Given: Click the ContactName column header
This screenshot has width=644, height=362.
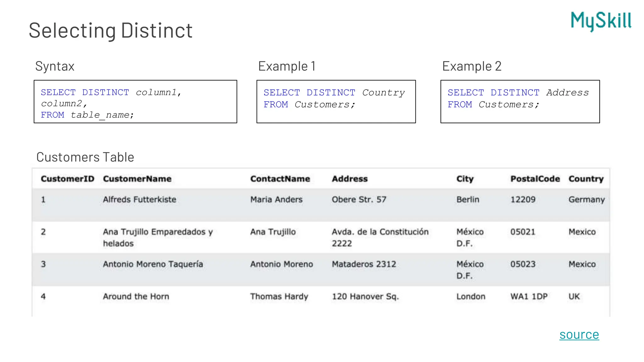Looking at the screenshot, I should tap(280, 179).
